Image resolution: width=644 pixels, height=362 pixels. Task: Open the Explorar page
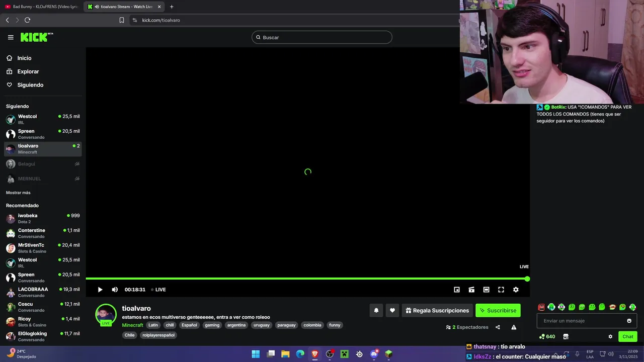point(28,71)
